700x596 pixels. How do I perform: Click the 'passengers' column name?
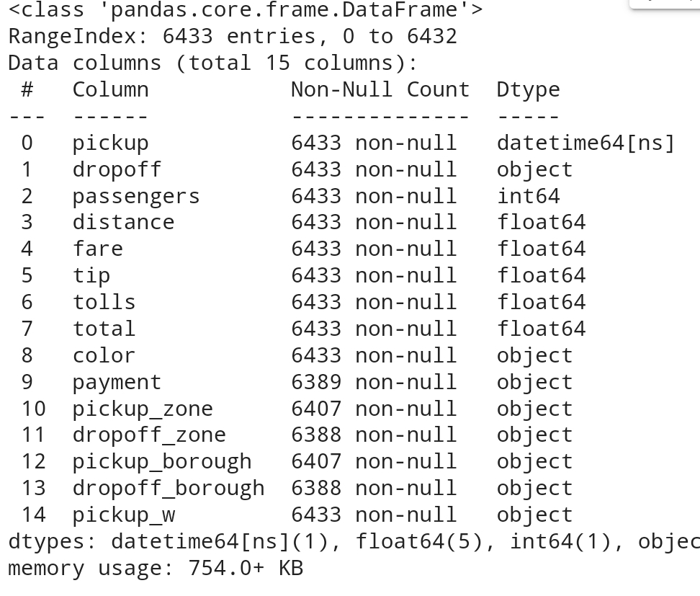pyautogui.click(x=136, y=197)
